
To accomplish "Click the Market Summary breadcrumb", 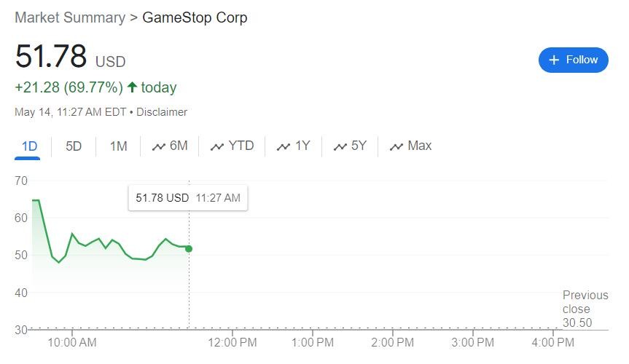I will click(x=70, y=17).
